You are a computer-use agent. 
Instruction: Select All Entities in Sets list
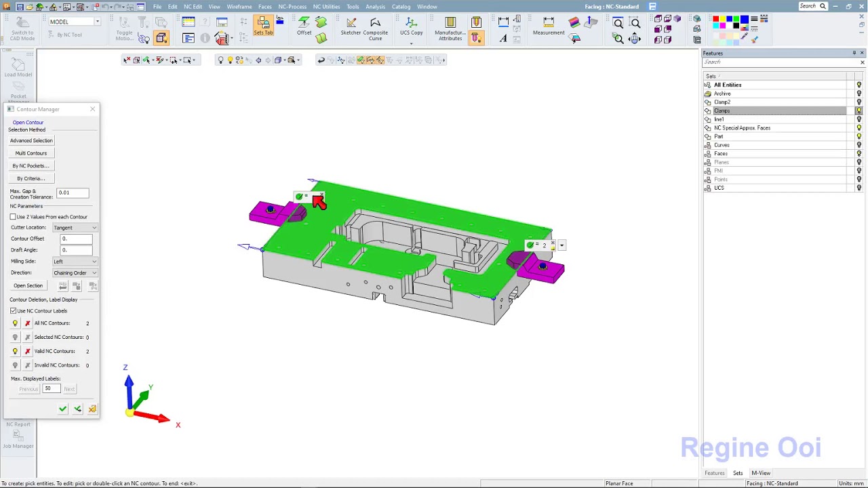(x=728, y=85)
